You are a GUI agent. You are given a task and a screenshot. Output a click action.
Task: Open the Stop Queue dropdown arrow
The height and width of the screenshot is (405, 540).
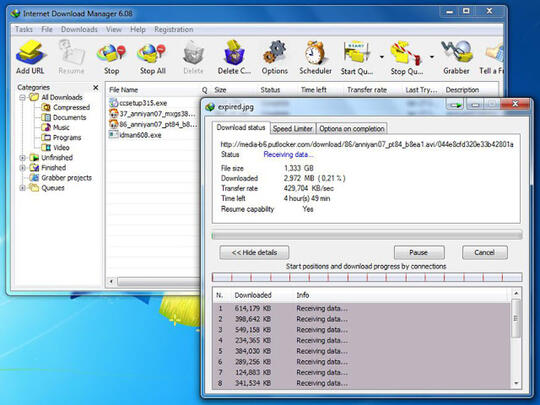432,57
